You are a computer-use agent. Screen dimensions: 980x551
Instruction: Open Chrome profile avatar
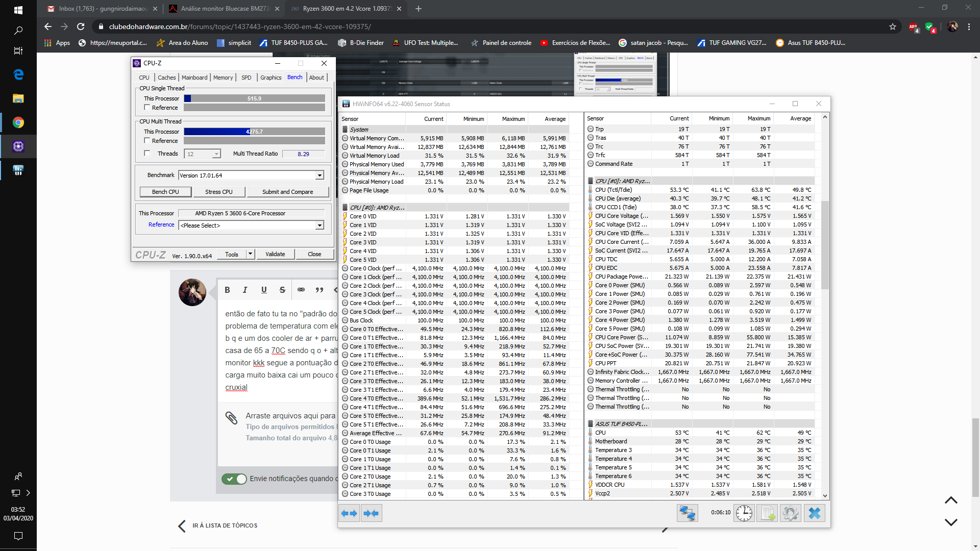(952, 27)
